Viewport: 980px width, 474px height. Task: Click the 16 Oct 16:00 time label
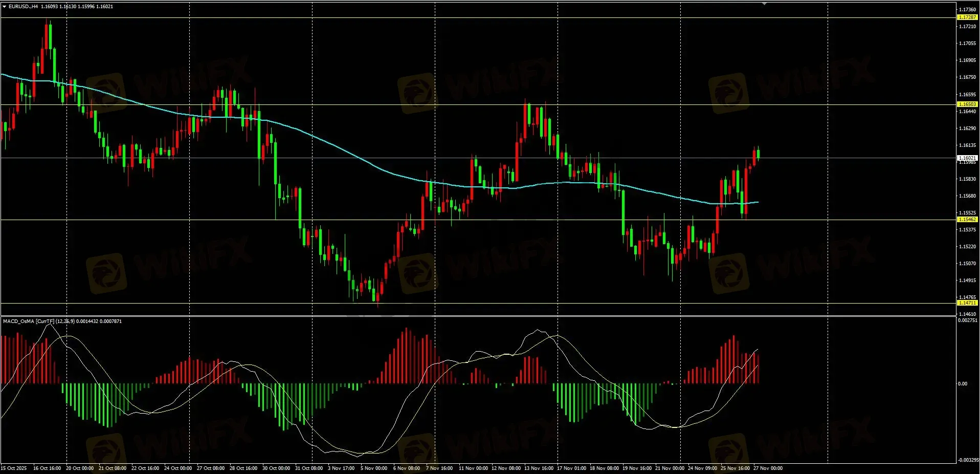(47, 468)
